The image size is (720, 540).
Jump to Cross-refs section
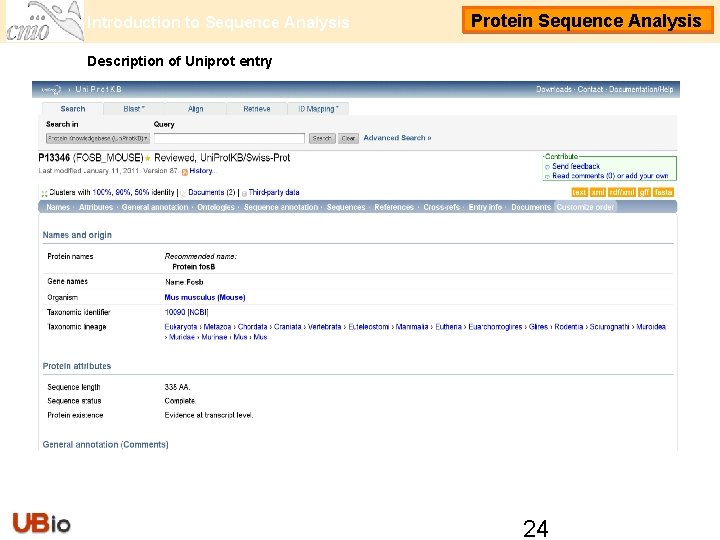pyautogui.click(x=441, y=207)
